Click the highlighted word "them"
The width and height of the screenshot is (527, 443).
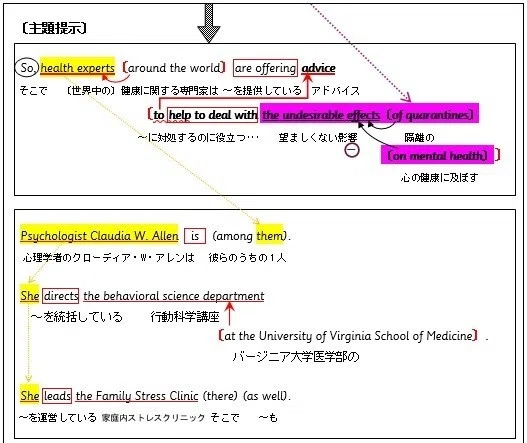click(270, 235)
